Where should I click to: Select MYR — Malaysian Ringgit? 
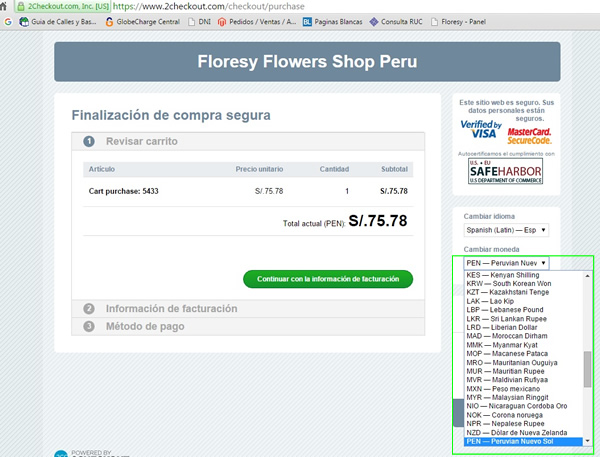click(x=523, y=397)
